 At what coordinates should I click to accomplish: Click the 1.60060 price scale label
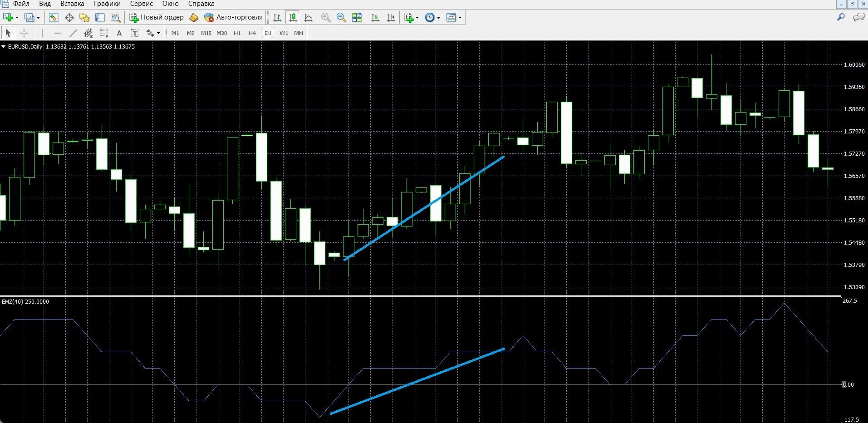(853, 64)
